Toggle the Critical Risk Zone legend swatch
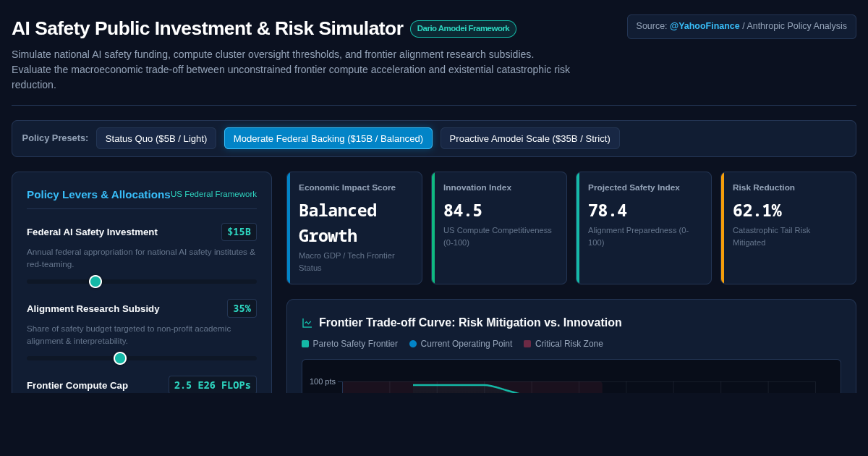The height and width of the screenshot is (456, 868). click(x=527, y=344)
